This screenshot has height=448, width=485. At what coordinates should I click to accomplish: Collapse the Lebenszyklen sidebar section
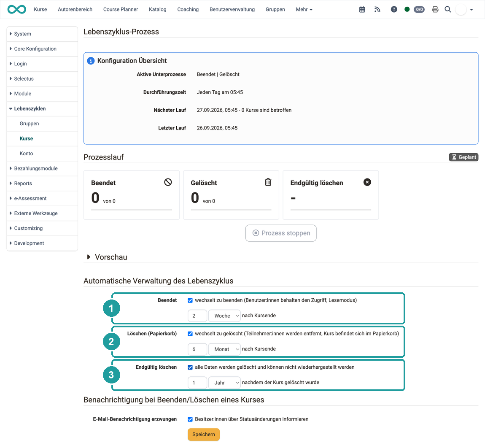(42, 108)
